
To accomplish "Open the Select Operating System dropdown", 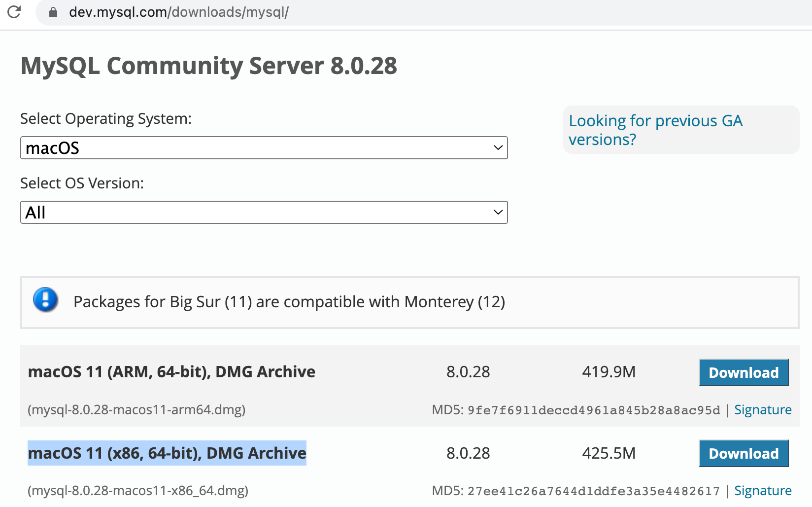I will coord(264,148).
